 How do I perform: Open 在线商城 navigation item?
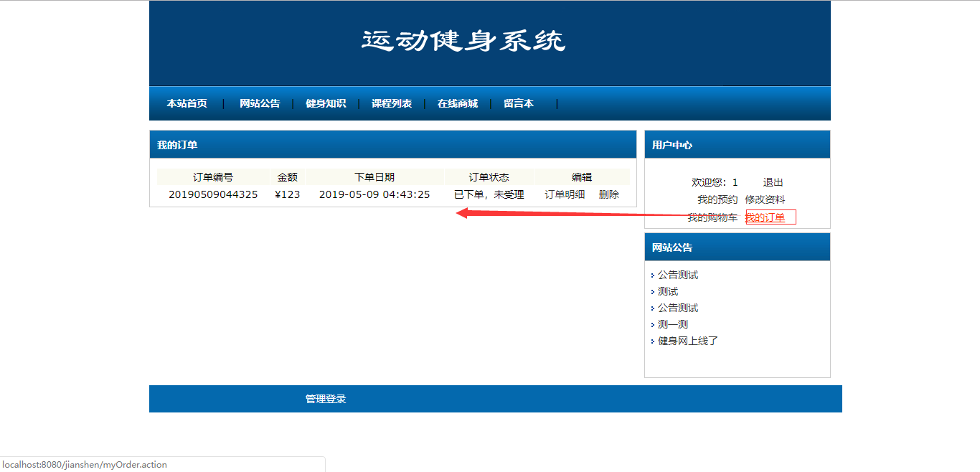(x=458, y=103)
